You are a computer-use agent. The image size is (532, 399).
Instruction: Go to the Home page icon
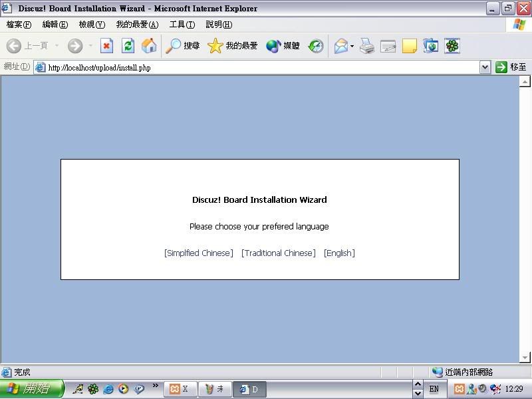[149, 46]
